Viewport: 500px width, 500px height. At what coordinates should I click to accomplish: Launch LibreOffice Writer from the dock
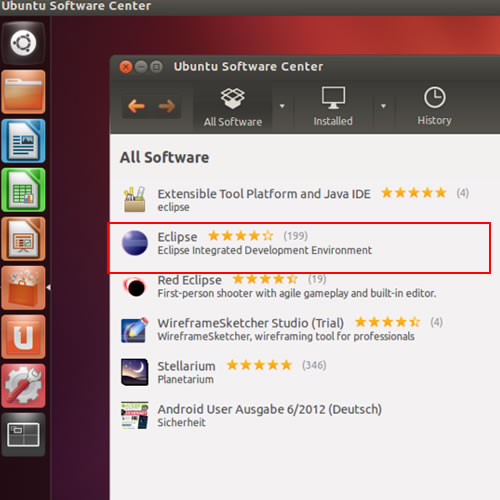pyautogui.click(x=23, y=141)
